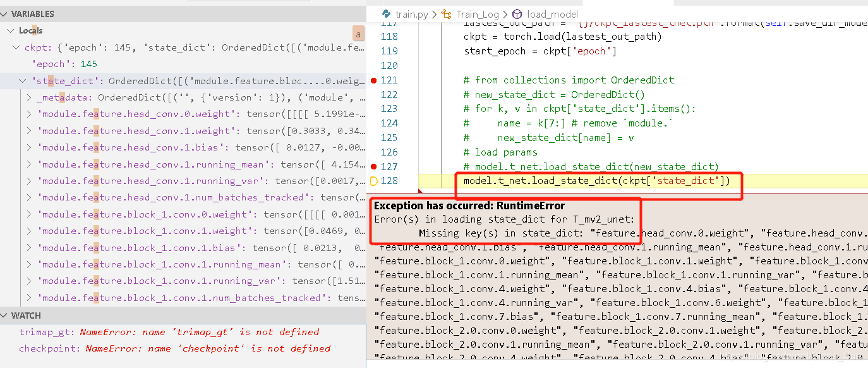Viewport: 868px width, 368px height.
Task: Click line number 124 in gutter
Action: point(389,123)
